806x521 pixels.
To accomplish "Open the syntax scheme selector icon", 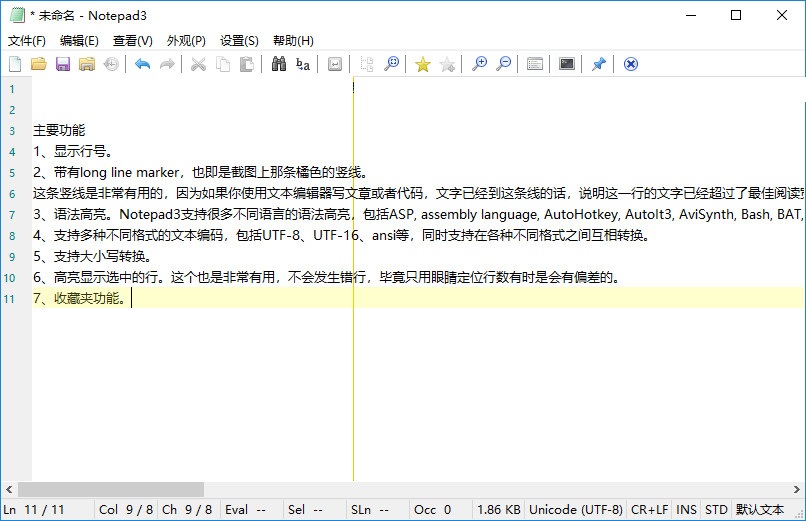I will 535,64.
